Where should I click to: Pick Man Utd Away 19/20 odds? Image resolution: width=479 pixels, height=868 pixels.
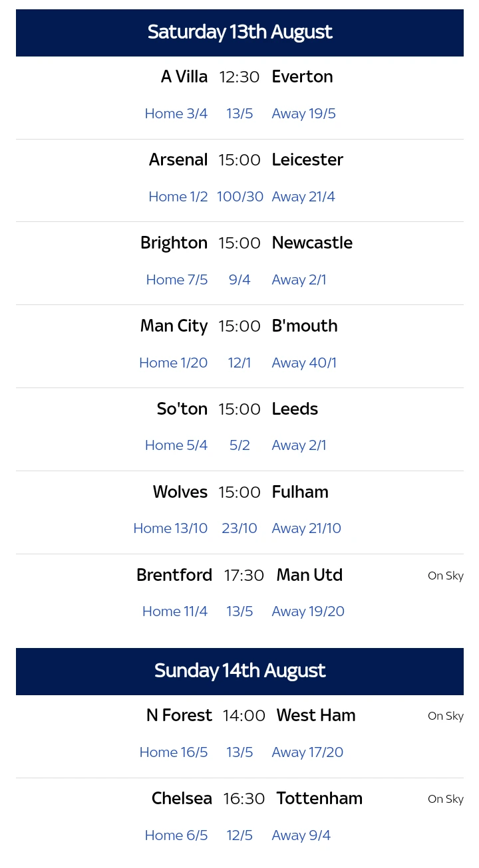point(308,611)
